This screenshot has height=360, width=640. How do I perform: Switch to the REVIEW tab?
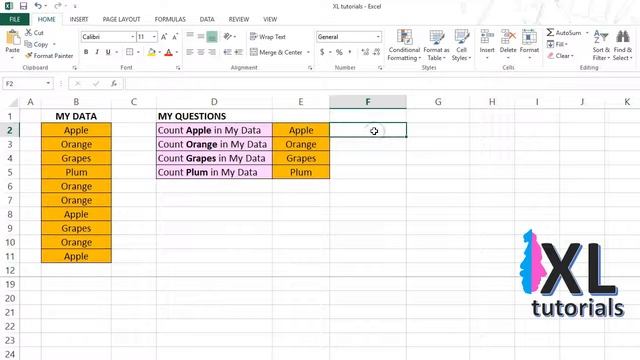point(239,19)
